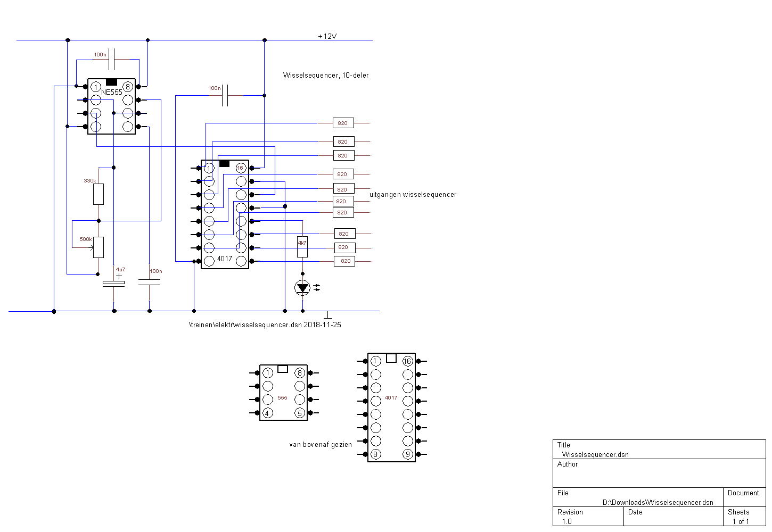This screenshot has width=772, height=532.
Task: Click the 500k potentiometer symbol
Action: click(x=98, y=247)
